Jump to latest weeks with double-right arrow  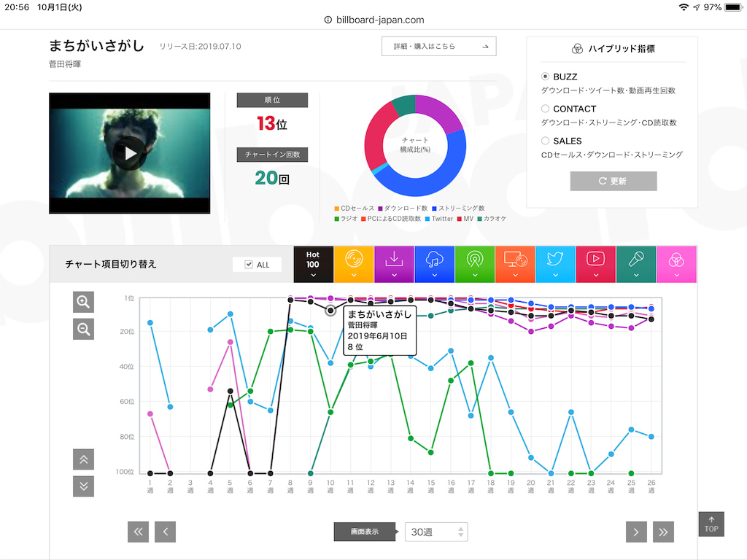[663, 532]
